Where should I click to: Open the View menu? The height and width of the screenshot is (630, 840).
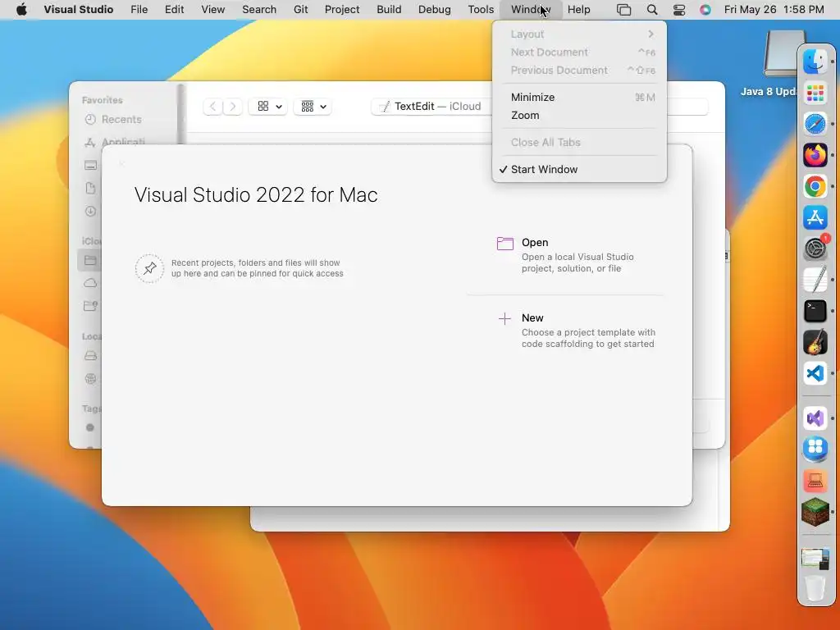tap(212, 10)
